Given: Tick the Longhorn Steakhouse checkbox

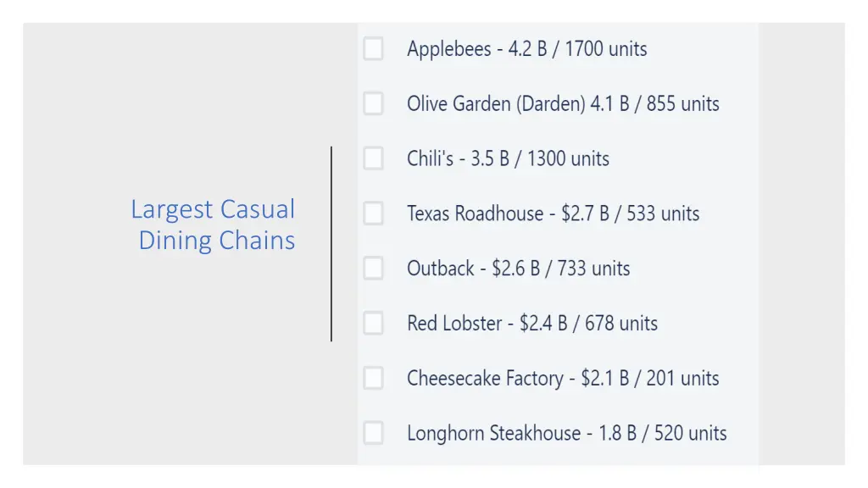Looking at the screenshot, I should tap(373, 433).
